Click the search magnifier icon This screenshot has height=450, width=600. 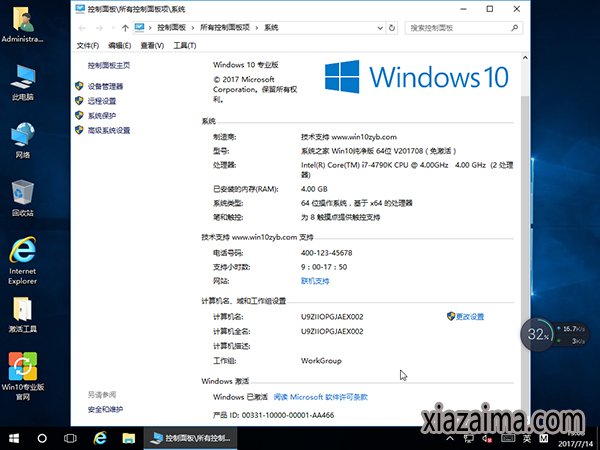point(515,28)
